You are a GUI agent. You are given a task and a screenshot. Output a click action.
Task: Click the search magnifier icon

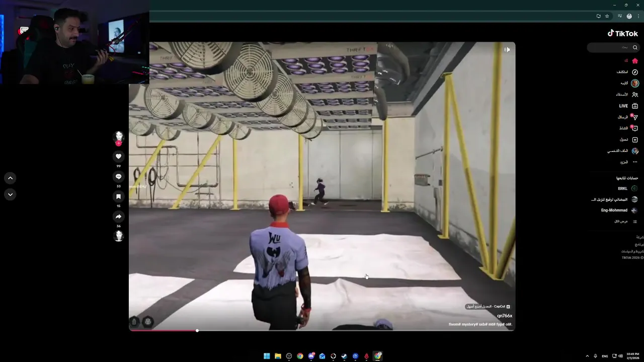pos(634,47)
